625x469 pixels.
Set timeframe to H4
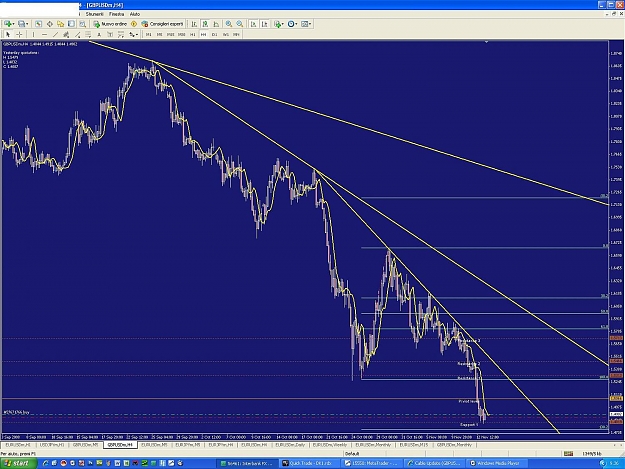pyautogui.click(x=203, y=35)
